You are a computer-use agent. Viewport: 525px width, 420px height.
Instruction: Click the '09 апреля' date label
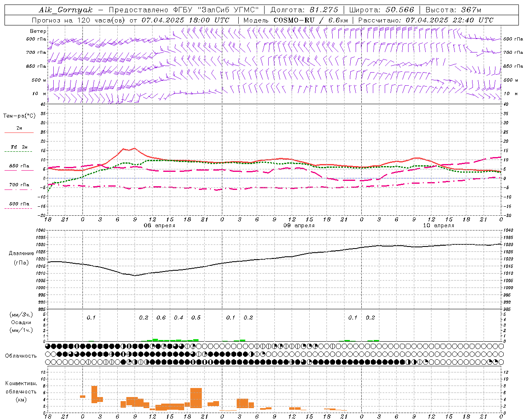[299, 226]
